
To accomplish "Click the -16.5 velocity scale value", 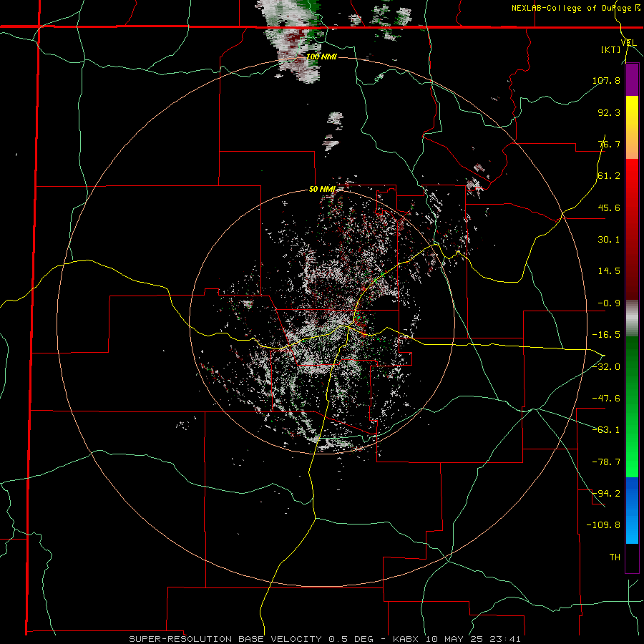I will pos(606,335).
